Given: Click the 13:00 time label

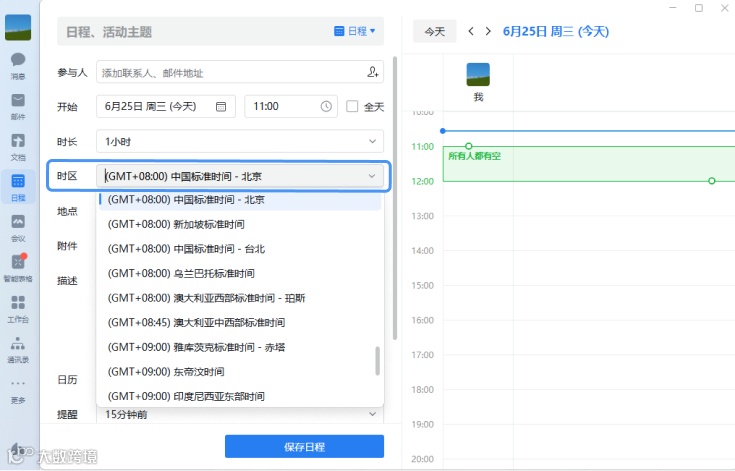Looking at the screenshot, I should coord(422,216).
